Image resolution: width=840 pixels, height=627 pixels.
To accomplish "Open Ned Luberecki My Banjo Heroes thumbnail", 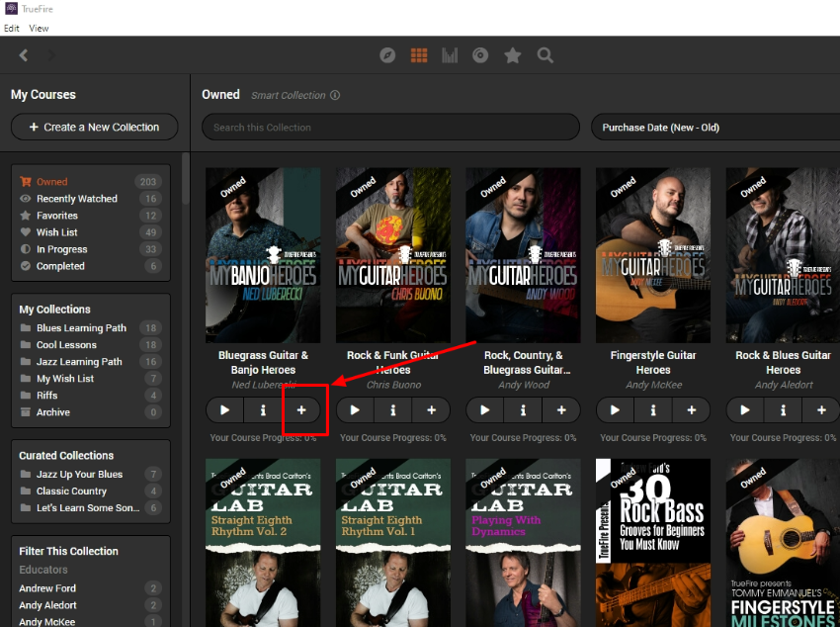I will (x=263, y=255).
